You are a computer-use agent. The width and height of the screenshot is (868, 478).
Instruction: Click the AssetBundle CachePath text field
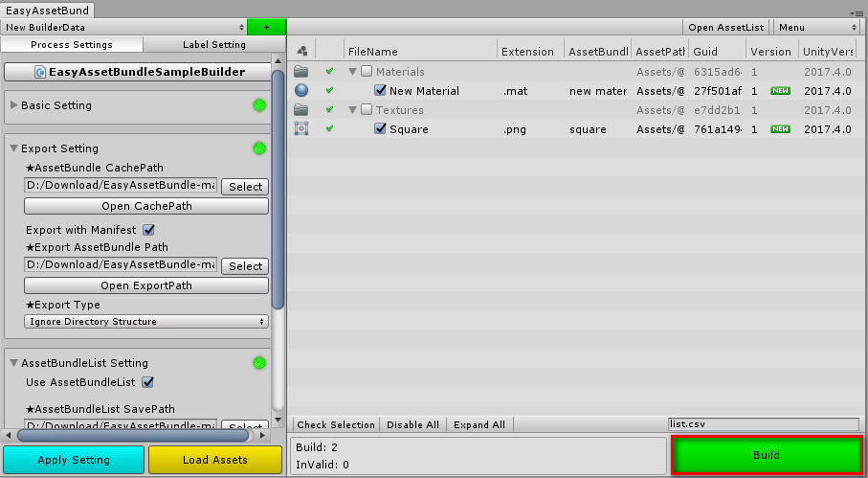pos(121,186)
